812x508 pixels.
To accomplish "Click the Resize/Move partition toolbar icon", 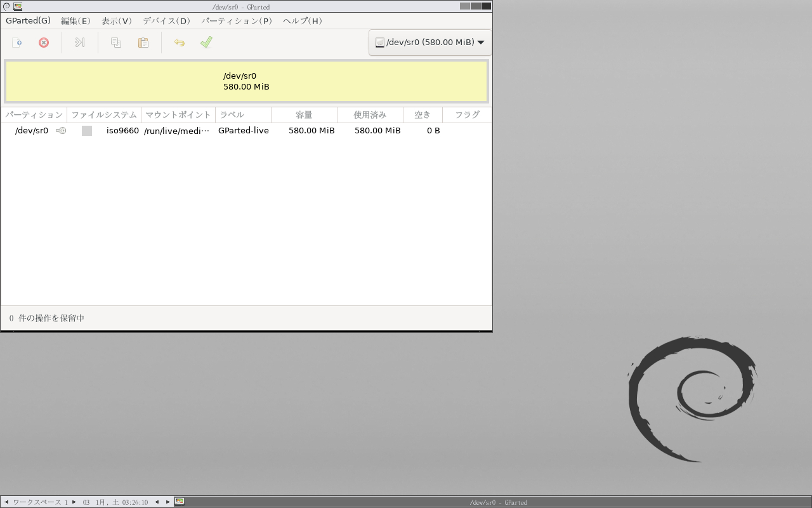I will (x=80, y=43).
